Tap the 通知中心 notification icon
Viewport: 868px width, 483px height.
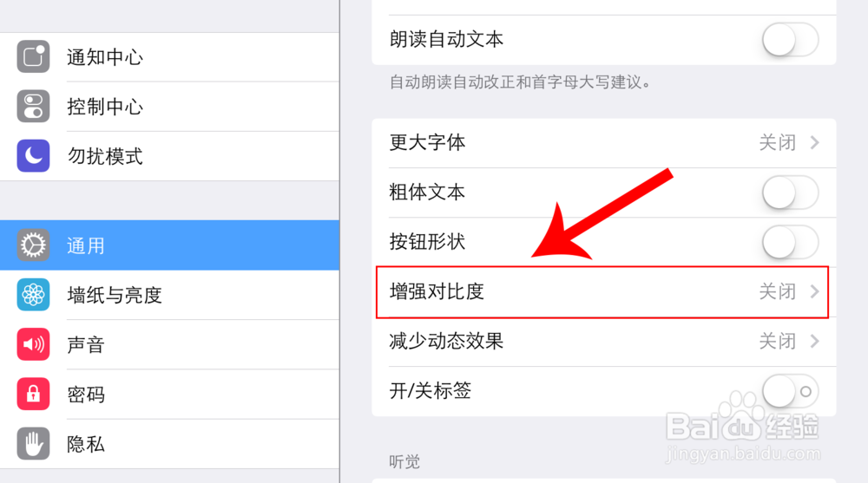click(33, 57)
